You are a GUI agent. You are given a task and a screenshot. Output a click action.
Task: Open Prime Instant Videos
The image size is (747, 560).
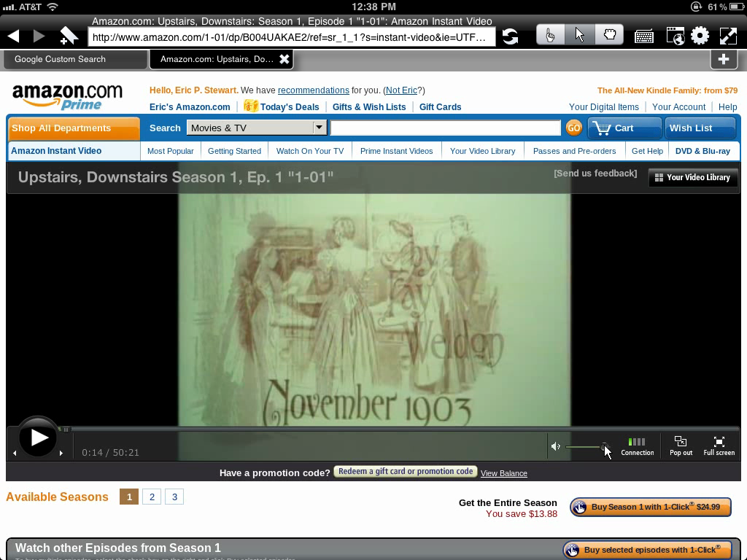[x=396, y=151]
